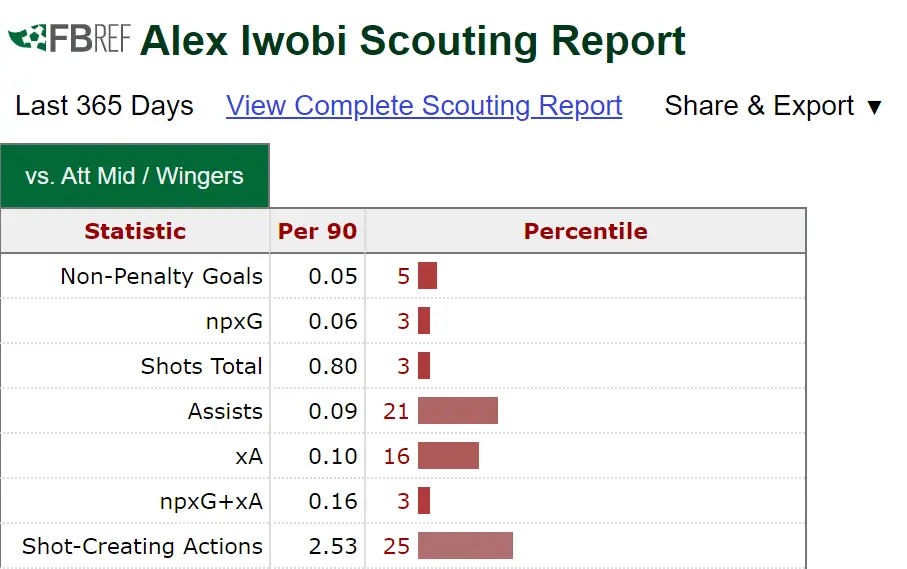Click the Last 365 Days label

(x=104, y=106)
